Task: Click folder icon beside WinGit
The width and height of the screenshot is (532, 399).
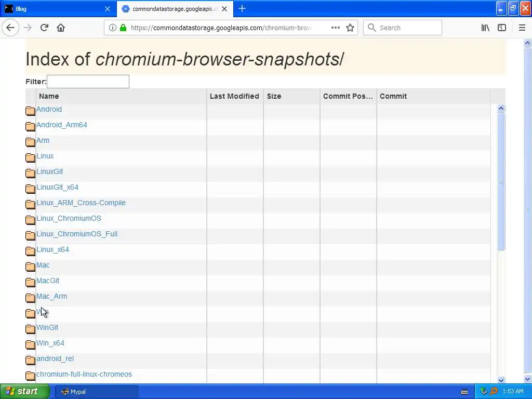Action: [x=30, y=329]
